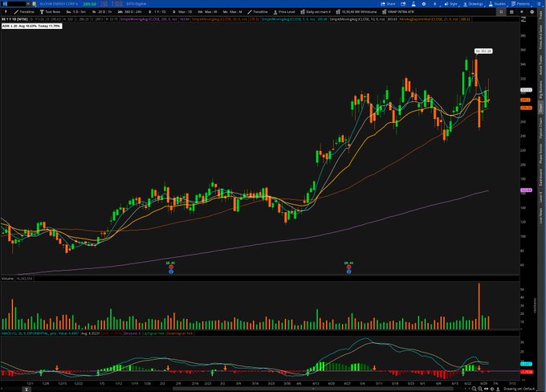This screenshot has width=546, height=392.
Task: Click the orange last price label on the axis
Action: [526, 100]
